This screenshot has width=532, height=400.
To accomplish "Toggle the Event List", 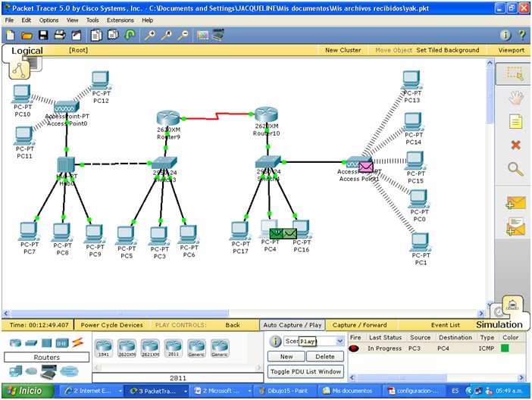I will pyautogui.click(x=446, y=325).
